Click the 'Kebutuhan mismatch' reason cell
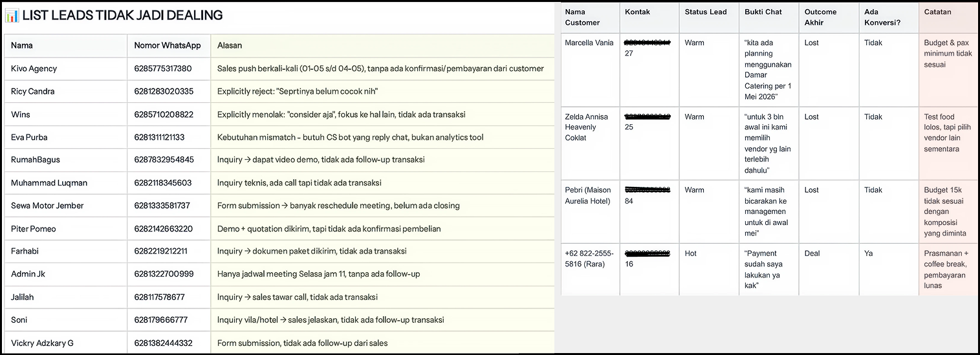The image size is (980, 355). pyautogui.click(x=382, y=137)
